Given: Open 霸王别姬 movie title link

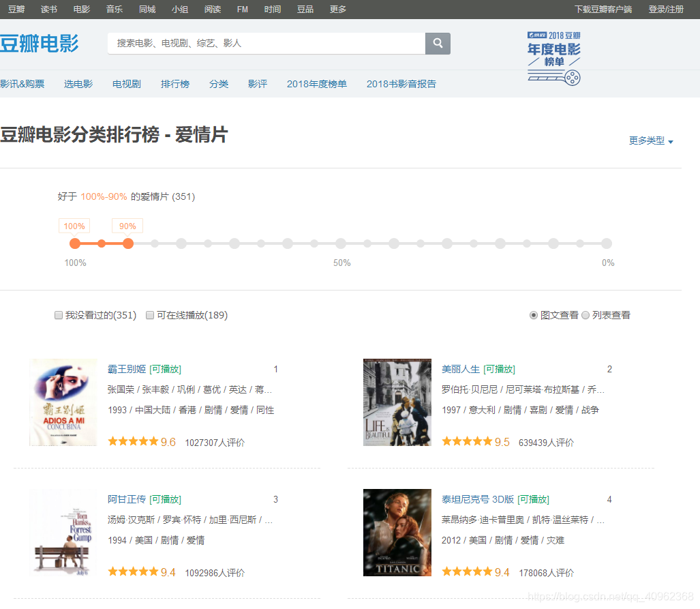Looking at the screenshot, I should pyautogui.click(x=127, y=369).
